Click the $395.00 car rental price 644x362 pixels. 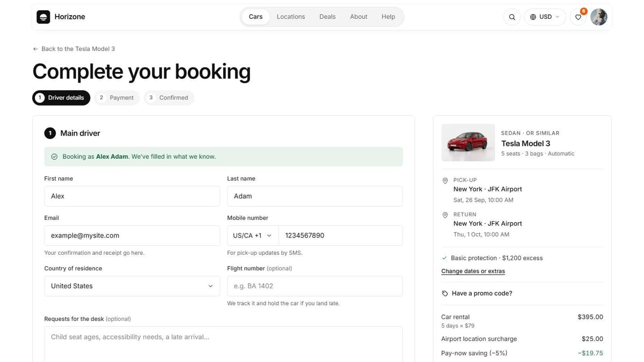[590, 317]
